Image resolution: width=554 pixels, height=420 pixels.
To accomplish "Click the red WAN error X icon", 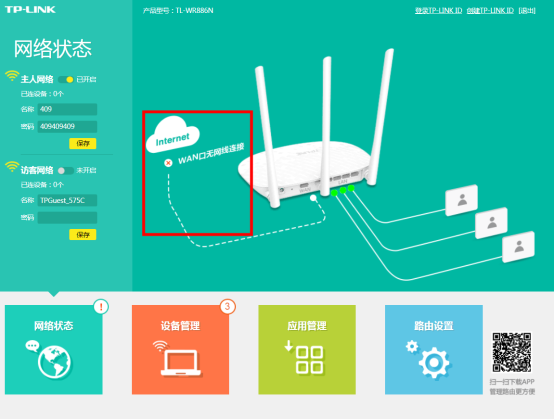I will tap(168, 163).
